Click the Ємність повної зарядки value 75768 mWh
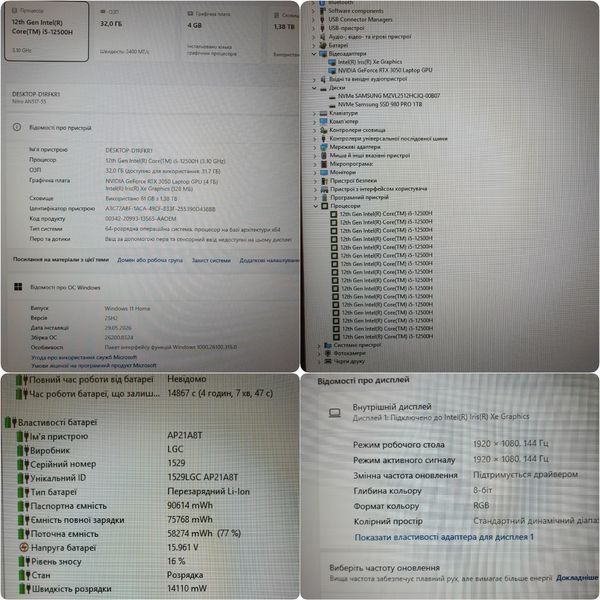Image resolution: width=600 pixels, height=600 pixels. [190, 520]
